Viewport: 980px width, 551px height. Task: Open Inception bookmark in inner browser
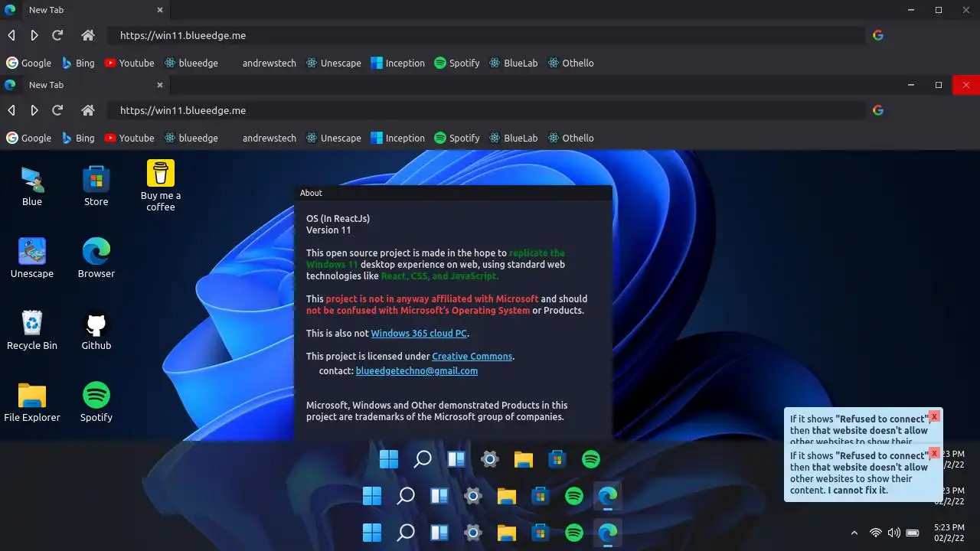397,138
